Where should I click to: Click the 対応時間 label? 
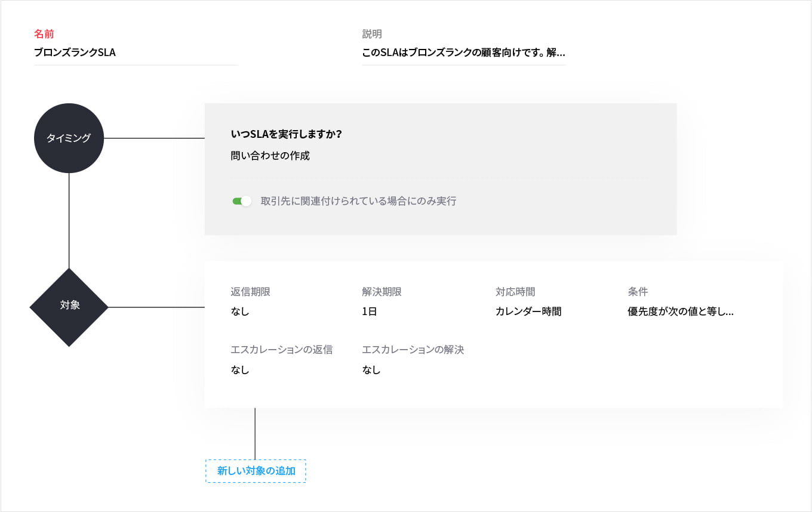pyautogui.click(x=515, y=292)
